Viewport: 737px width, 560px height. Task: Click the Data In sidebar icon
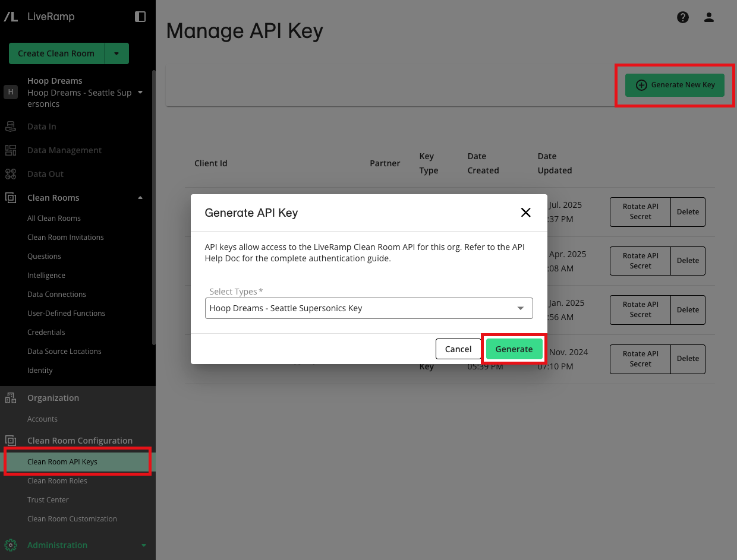(11, 126)
